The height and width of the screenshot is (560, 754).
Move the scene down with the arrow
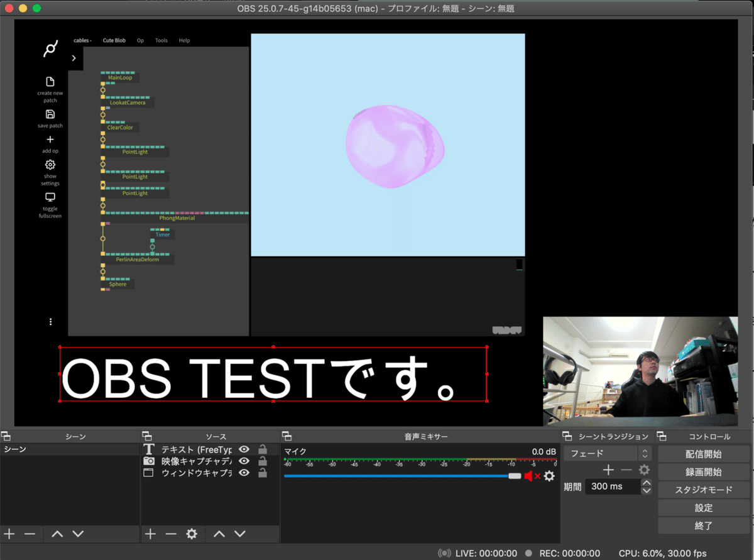(x=78, y=534)
